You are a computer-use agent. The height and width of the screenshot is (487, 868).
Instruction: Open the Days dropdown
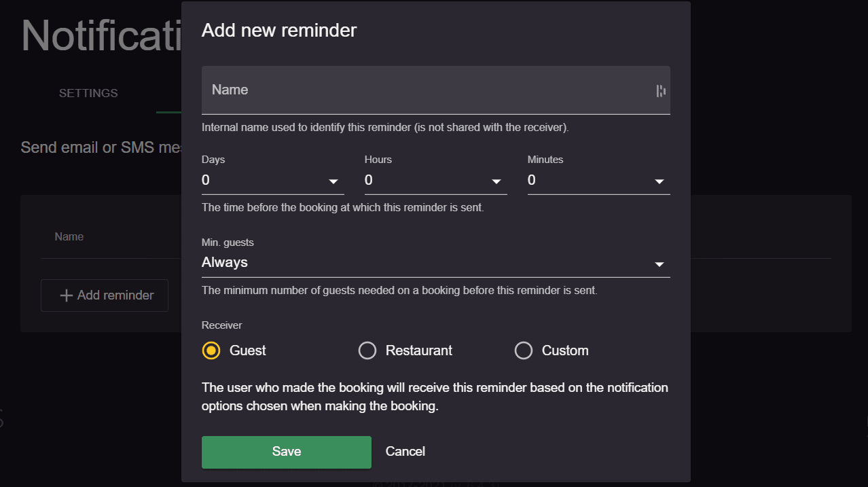273,181
